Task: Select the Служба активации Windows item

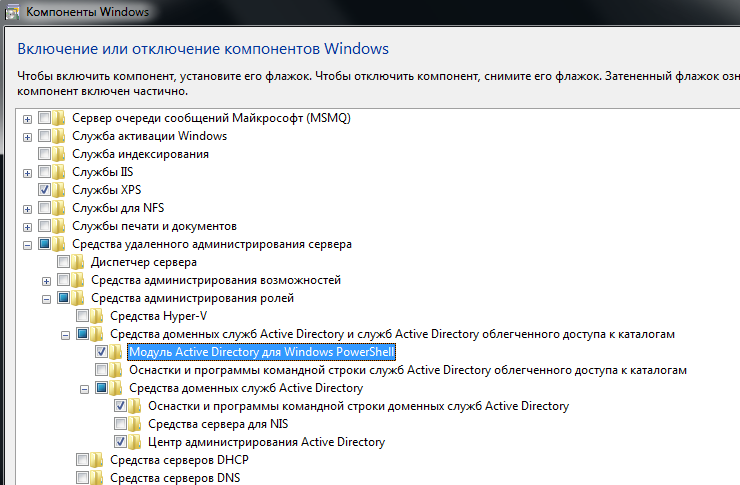Action: pyautogui.click(x=149, y=136)
